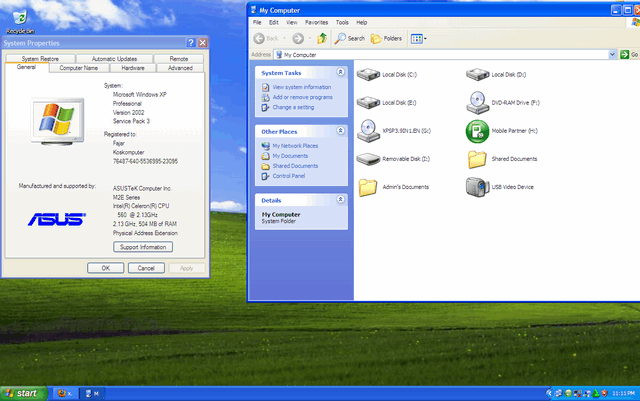Switch to the Remote tab

coord(179,59)
